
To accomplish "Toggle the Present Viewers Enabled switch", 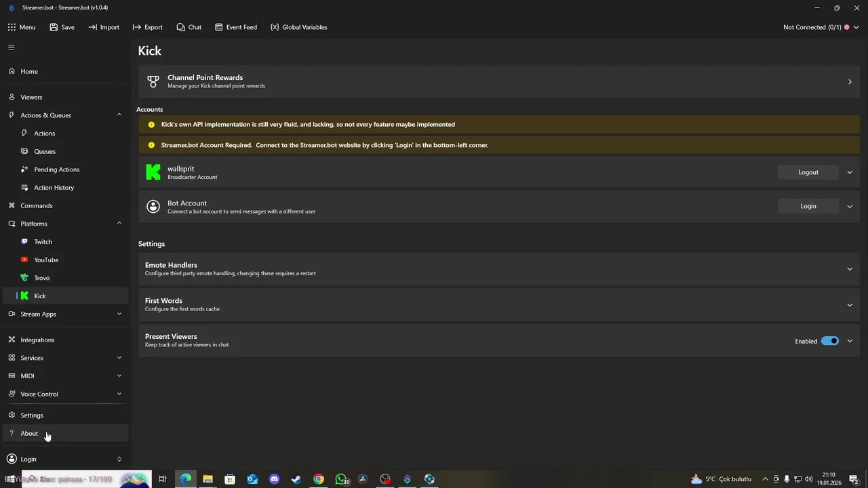I will (830, 341).
